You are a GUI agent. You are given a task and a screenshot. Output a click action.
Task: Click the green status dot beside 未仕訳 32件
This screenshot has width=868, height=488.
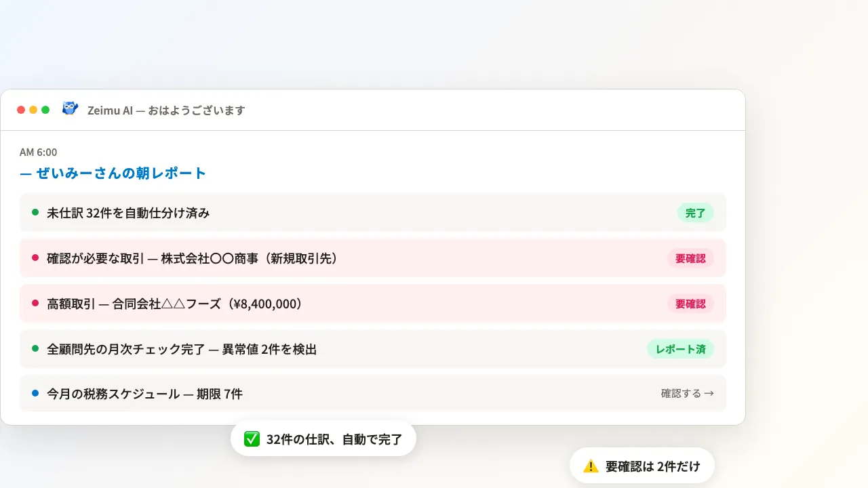click(35, 212)
